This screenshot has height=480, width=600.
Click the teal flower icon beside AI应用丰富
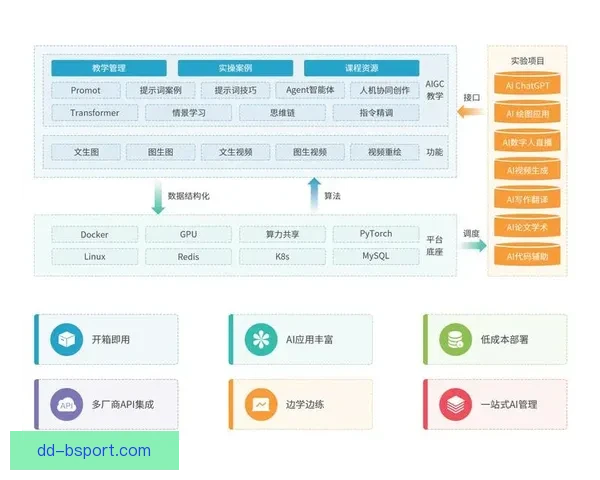[x=261, y=340]
